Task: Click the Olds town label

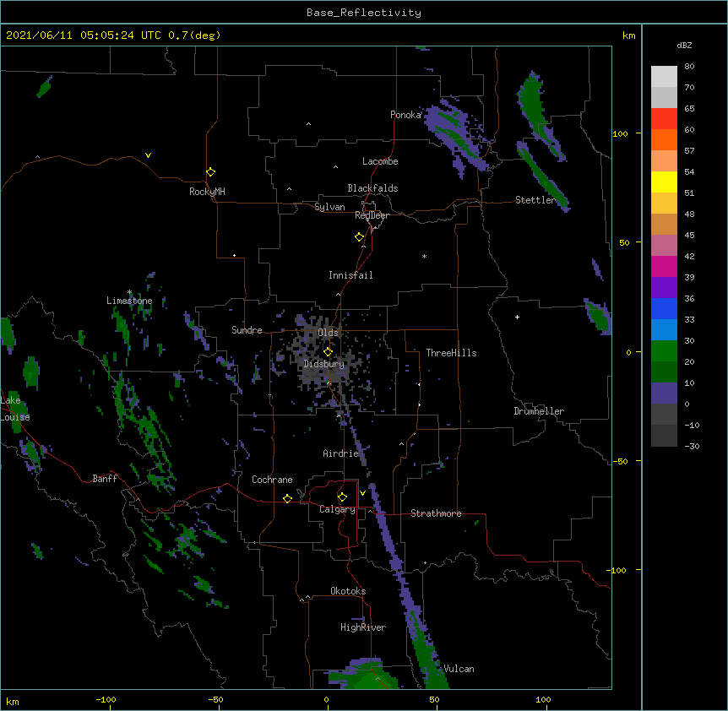Action: click(x=328, y=333)
